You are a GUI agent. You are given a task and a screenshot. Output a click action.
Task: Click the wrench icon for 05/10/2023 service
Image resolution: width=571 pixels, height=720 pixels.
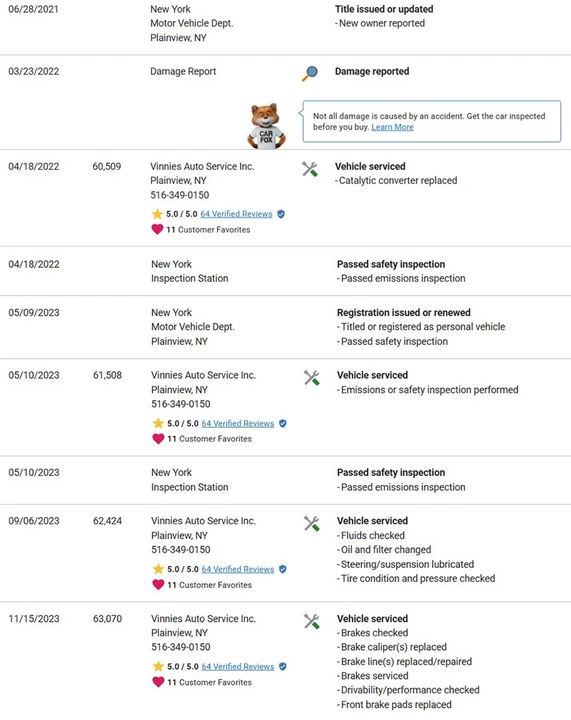click(x=312, y=378)
